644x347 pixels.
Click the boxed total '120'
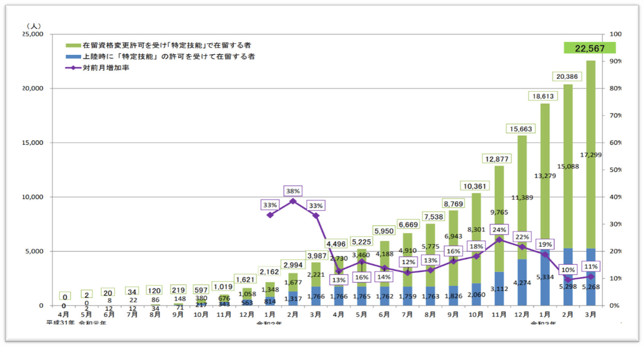coord(154,290)
